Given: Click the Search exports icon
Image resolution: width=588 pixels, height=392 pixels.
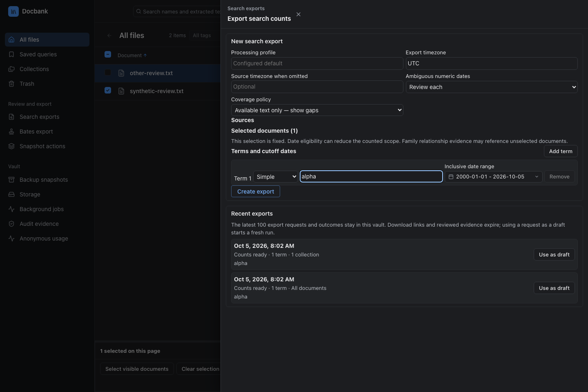Looking at the screenshot, I should [x=11, y=117].
